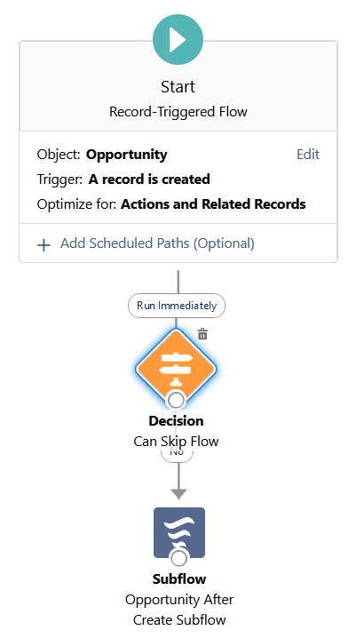The width and height of the screenshot is (364, 638).
Task: Click the Start heading of the flow card
Action: [x=178, y=87]
